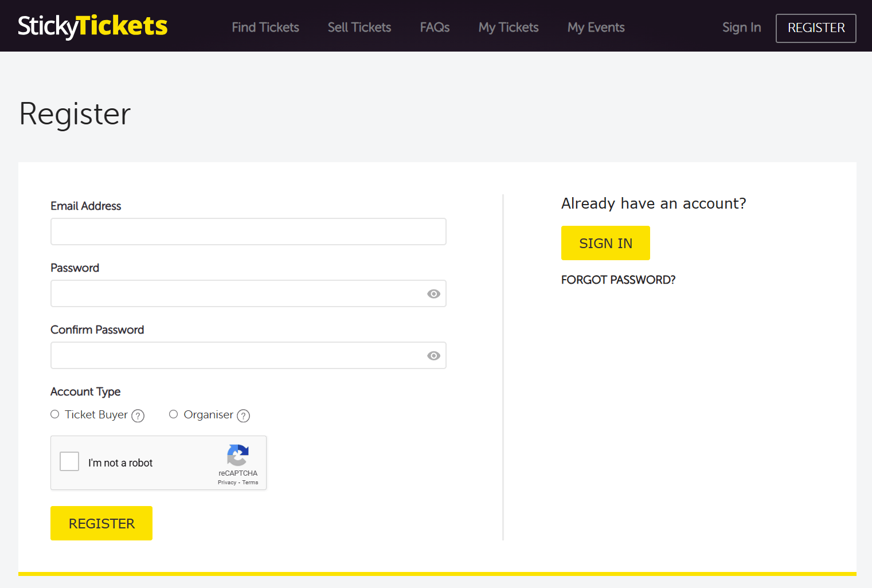Click the reCAPTCHA logo
Viewport: 872px width, 588px height.
point(238,456)
